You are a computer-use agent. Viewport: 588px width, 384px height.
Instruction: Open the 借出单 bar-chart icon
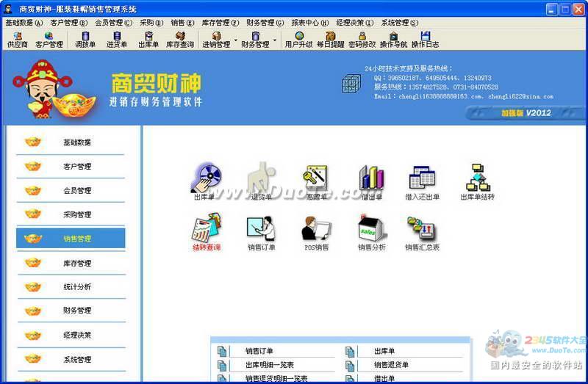pyautogui.click(x=371, y=181)
